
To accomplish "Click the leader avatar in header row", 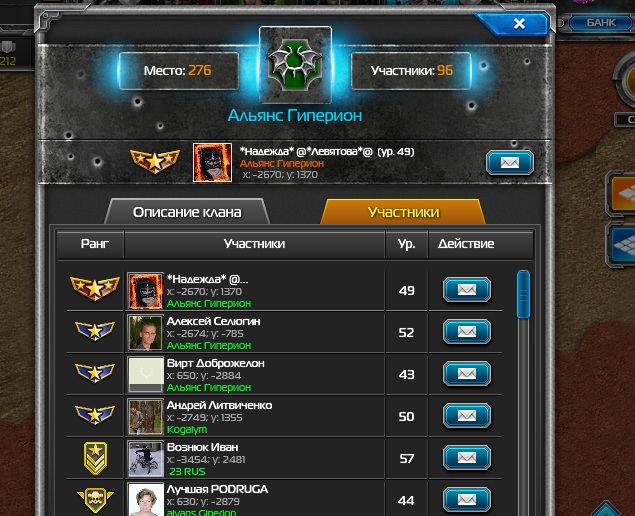I will [x=212, y=162].
